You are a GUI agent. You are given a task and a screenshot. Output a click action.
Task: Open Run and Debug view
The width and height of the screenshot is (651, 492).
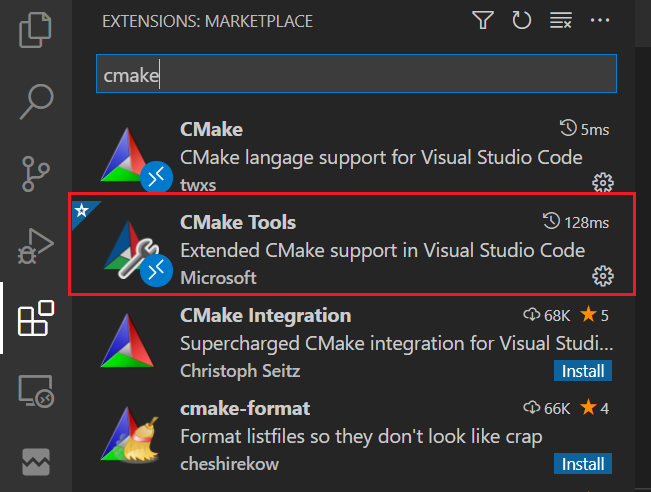point(36,246)
